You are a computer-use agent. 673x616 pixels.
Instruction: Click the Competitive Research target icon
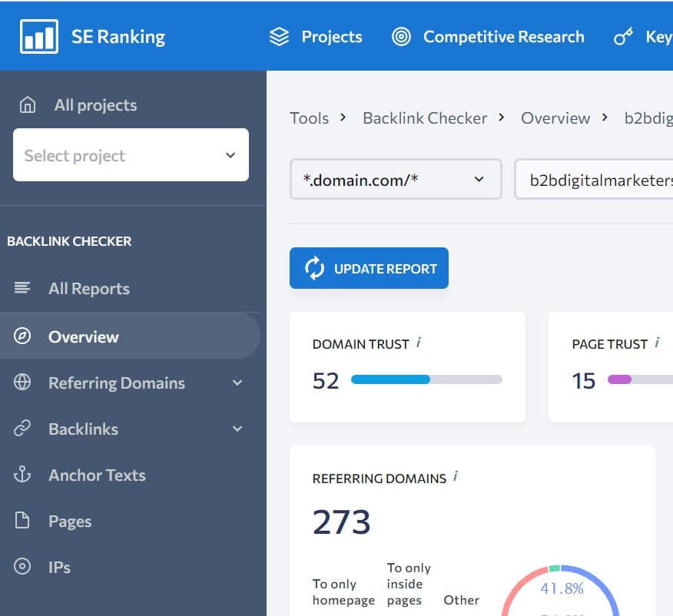(401, 36)
